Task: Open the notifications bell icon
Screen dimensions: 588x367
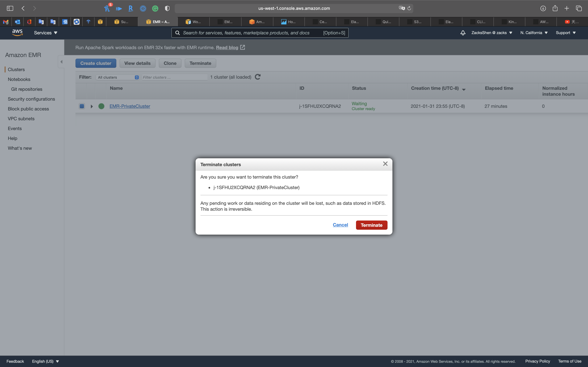Action: 463,33
